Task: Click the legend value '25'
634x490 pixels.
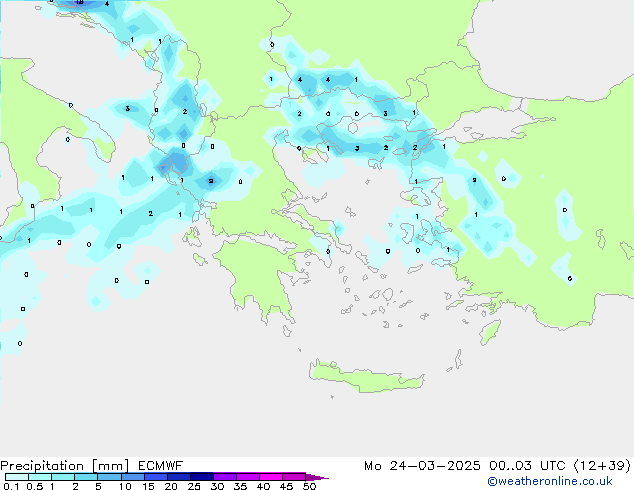Action: 194,486
